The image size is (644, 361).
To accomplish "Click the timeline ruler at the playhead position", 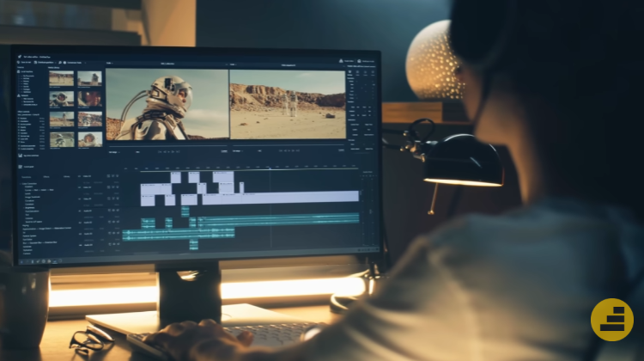I will [x=270, y=168].
